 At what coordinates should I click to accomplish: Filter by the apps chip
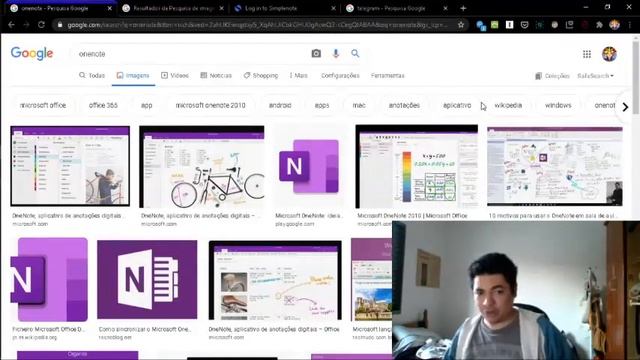pos(322,105)
